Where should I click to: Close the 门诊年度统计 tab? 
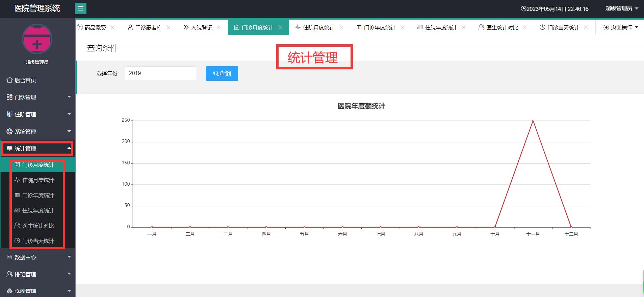402,27
